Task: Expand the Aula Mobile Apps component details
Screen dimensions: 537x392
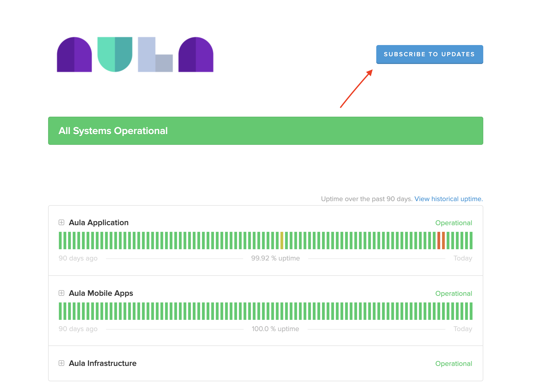Action: 61,293
